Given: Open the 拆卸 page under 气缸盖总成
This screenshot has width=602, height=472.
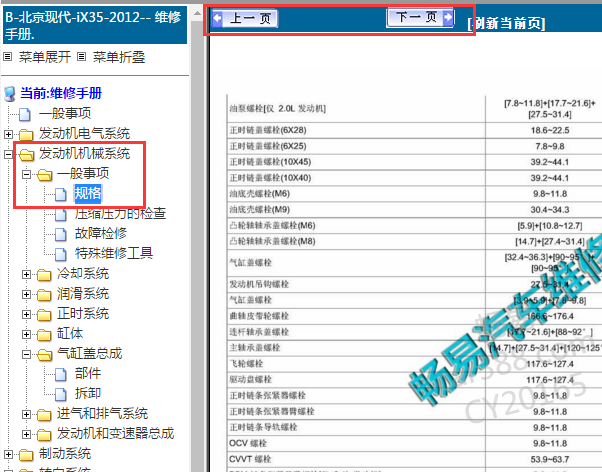Looking at the screenshot, I should pyautogui.click(x=88, y=393).
